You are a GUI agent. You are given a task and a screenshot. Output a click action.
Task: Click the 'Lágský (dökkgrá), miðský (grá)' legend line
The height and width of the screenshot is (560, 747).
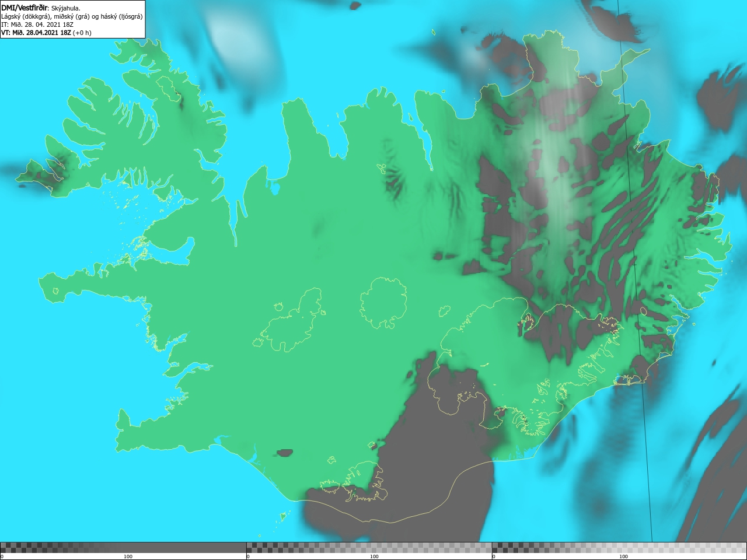[x=72, y=16]
